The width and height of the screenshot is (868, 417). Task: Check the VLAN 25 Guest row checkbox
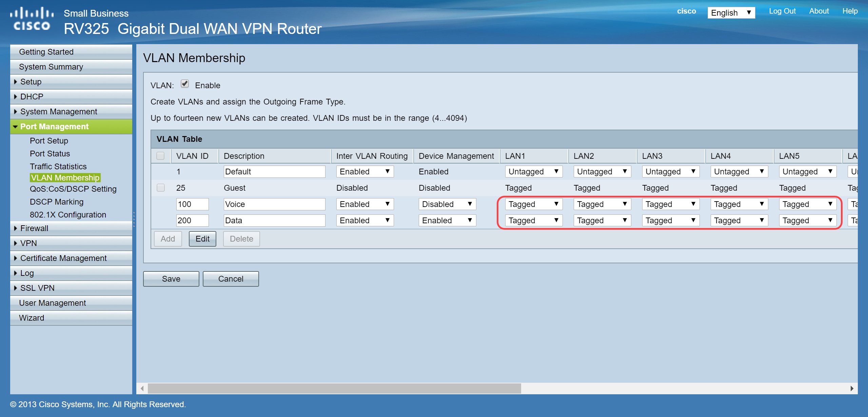click(161, 188)
